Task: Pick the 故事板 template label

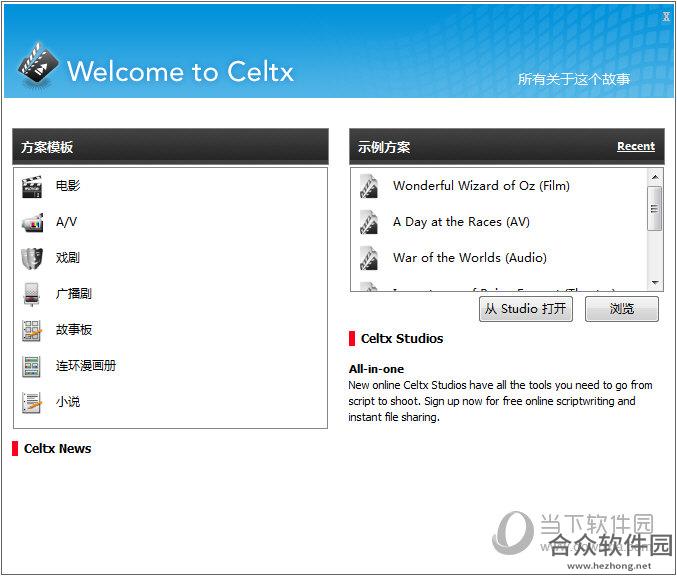Action: 74,330
